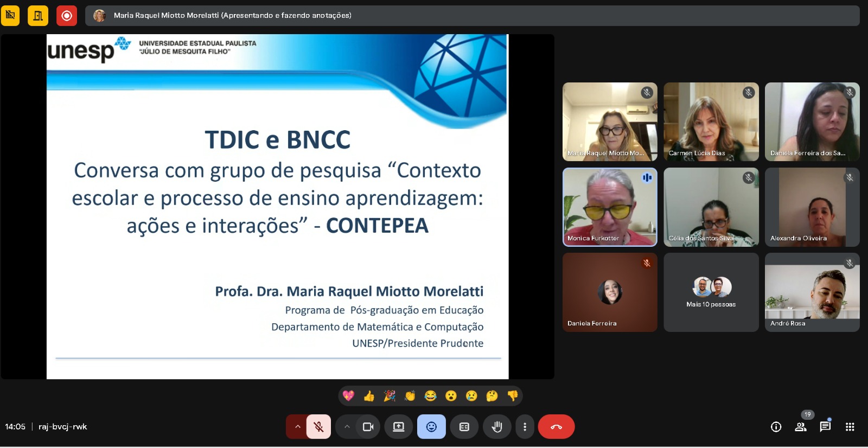Open the three-dot more options menu
Image resolution: width=868 pixels, height=448 pixels.
pyautogui.click(x=525, y=427)
